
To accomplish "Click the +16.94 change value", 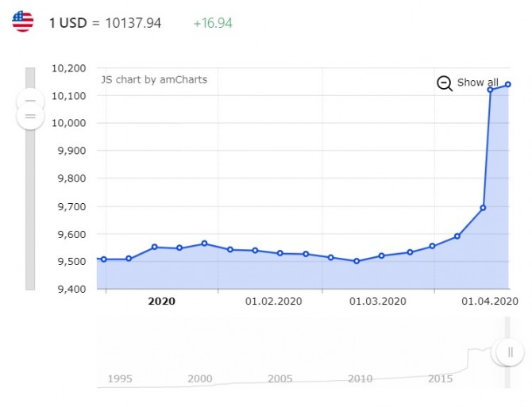I will [213, 23].
